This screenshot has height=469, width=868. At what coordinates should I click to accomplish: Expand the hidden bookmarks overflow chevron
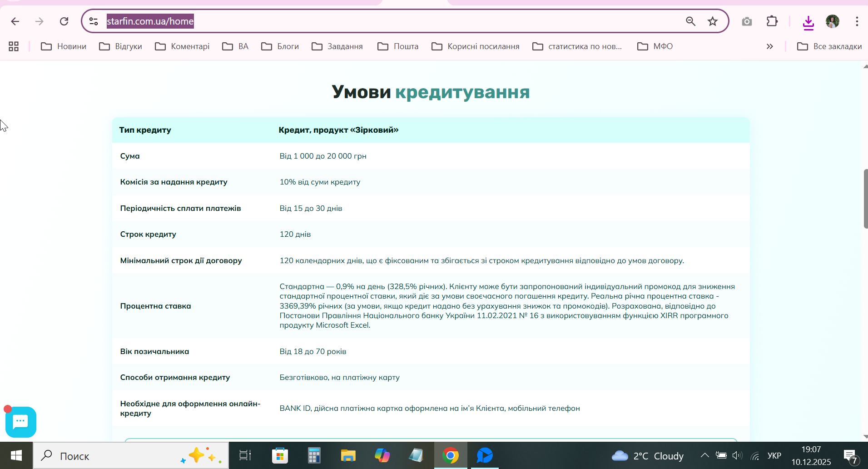[x=769, y=46]
